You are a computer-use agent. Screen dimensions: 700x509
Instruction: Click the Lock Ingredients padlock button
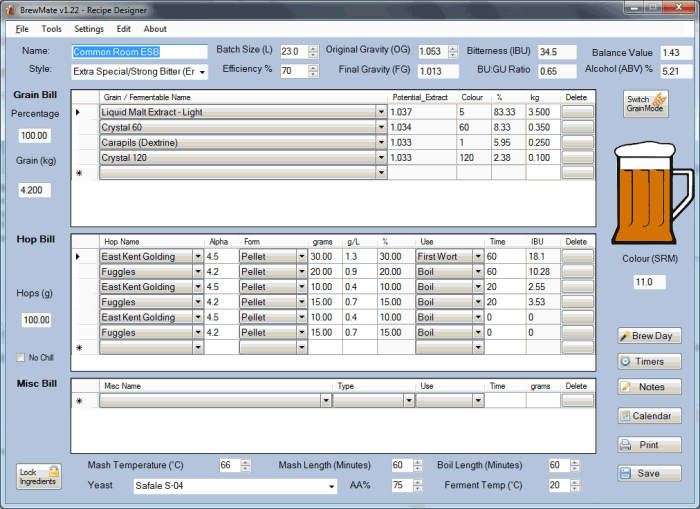coord(39,476)
